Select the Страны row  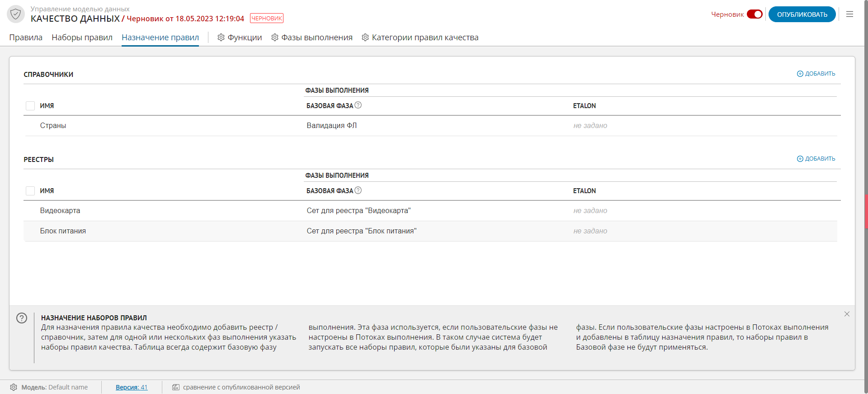tap(430, 126)
